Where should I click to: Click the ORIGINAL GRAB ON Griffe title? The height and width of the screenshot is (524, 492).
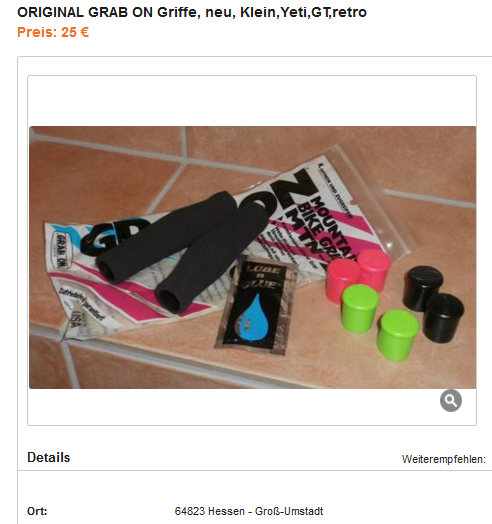click(x=192, y=12)
